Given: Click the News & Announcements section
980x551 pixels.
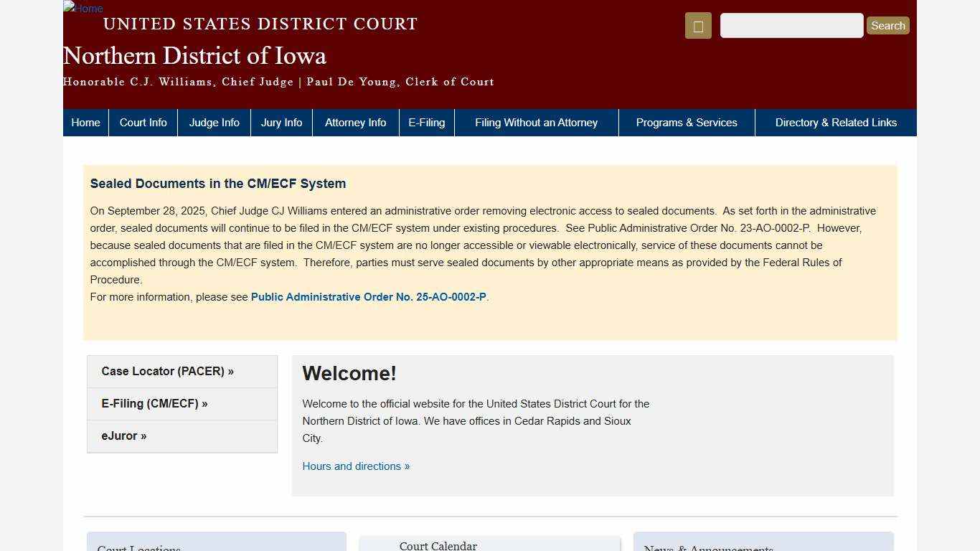Looking at the screenshot, I should coord(707,547).
